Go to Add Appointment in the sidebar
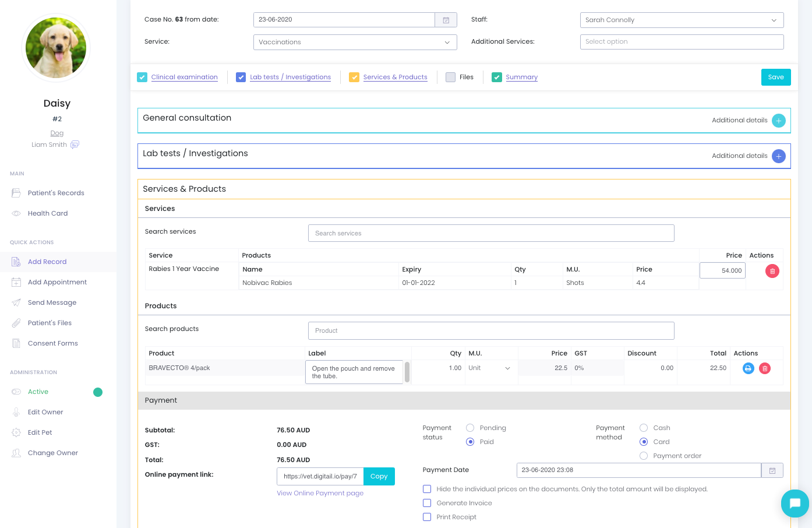Screen dimensions: 812x528 57,282
